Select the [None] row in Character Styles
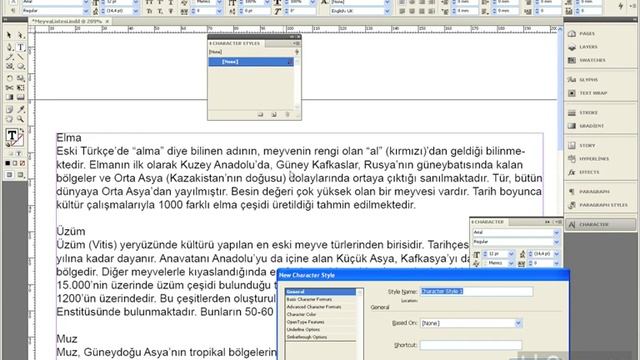 pyautogui.click(x=251, y=62)
